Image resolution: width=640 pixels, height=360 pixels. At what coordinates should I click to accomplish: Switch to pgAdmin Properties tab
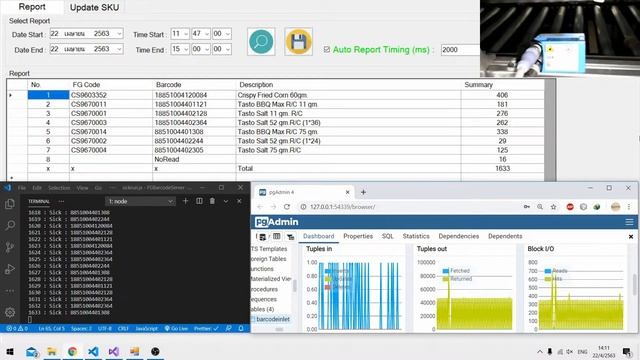(358, 236)
